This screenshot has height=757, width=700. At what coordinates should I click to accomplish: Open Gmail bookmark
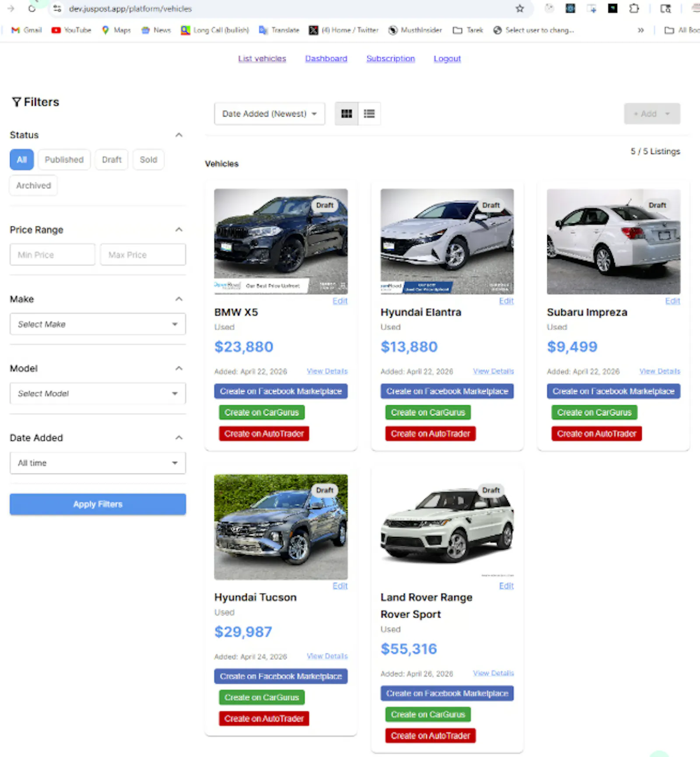click(x=27, y=30)
